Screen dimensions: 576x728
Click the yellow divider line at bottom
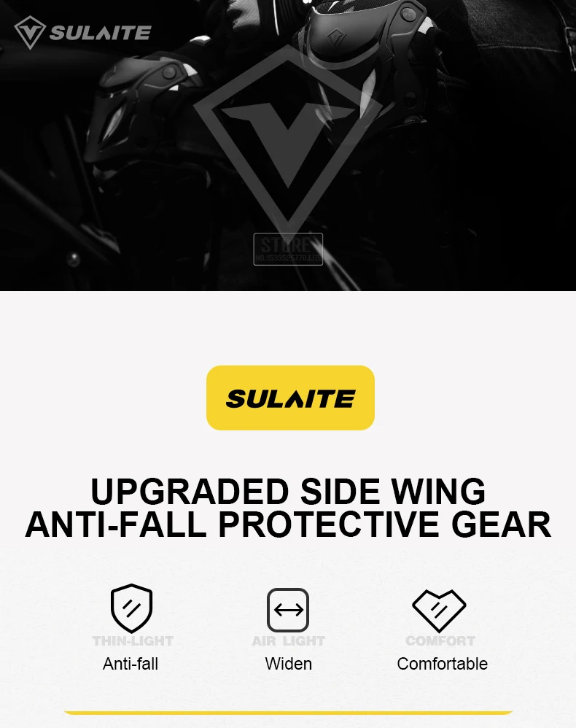tap(288, 713)
